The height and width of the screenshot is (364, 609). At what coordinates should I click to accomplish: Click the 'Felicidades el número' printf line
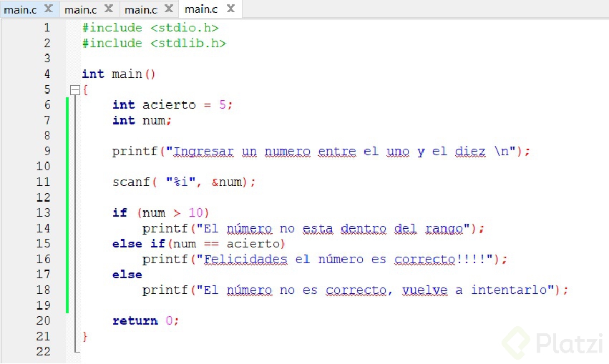click(x=325, y=259)
